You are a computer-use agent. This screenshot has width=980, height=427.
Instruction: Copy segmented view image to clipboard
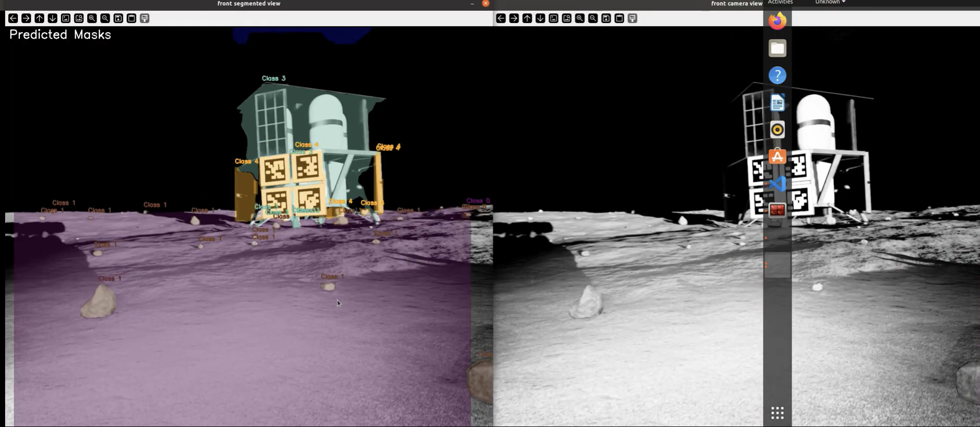(x=131, y=18)
